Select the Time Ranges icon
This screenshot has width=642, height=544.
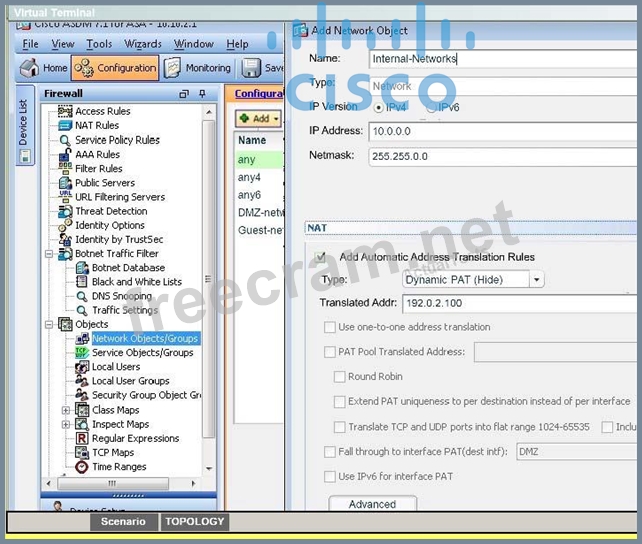tap(82, 467)
